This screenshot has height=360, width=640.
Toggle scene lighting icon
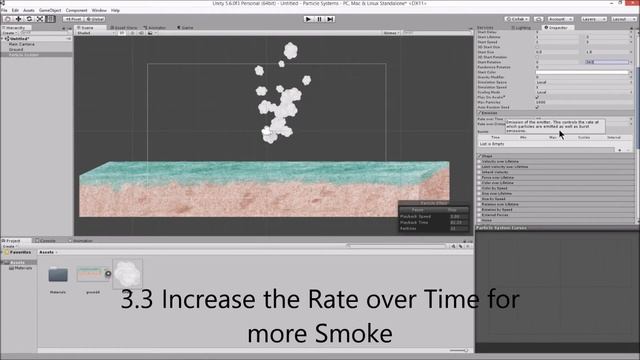[133, 33]
